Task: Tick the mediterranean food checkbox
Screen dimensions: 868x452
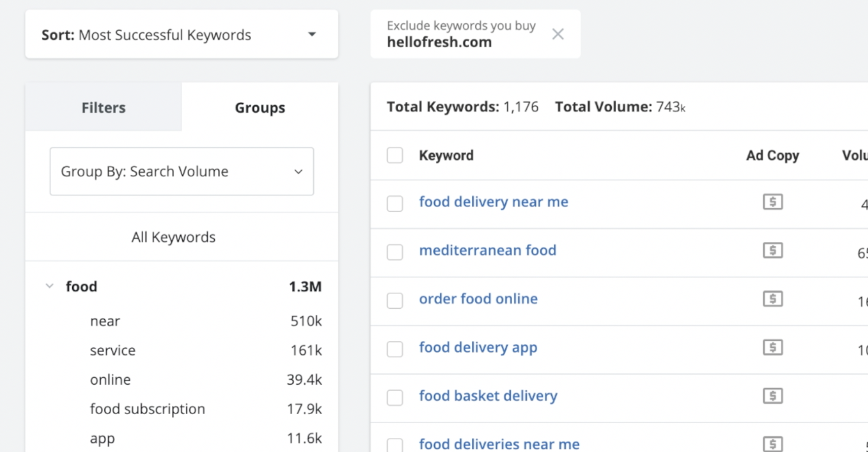Action: click(x=395, y=252)
